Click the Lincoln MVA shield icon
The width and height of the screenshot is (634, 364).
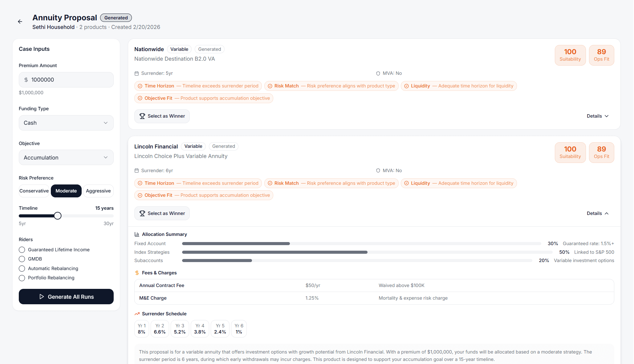tap(378, 171)
